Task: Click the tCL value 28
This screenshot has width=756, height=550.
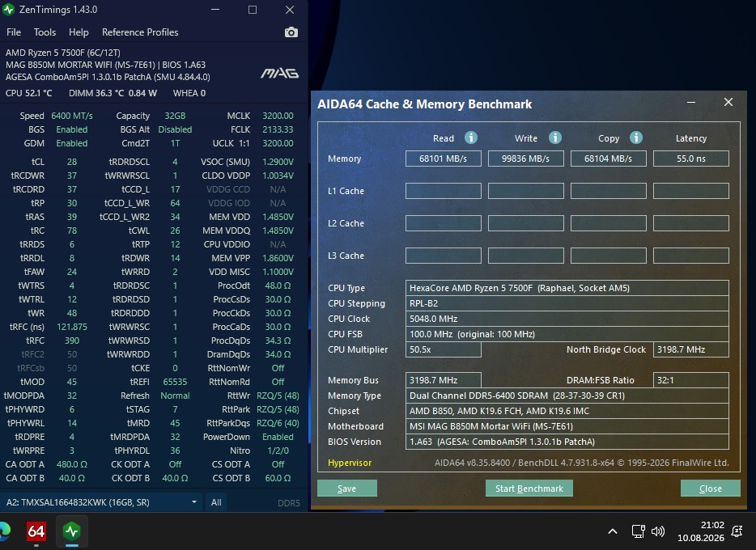Action: (x=72, y=162)
